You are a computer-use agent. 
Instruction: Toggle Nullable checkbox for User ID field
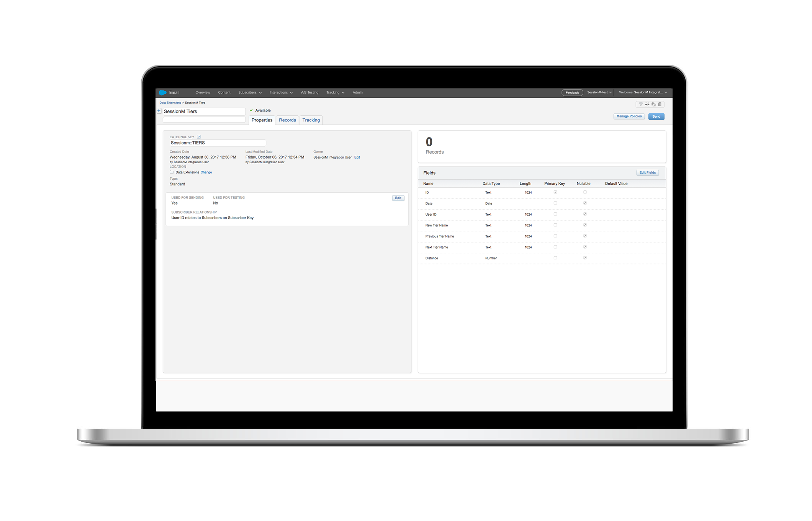click(585, 214)
